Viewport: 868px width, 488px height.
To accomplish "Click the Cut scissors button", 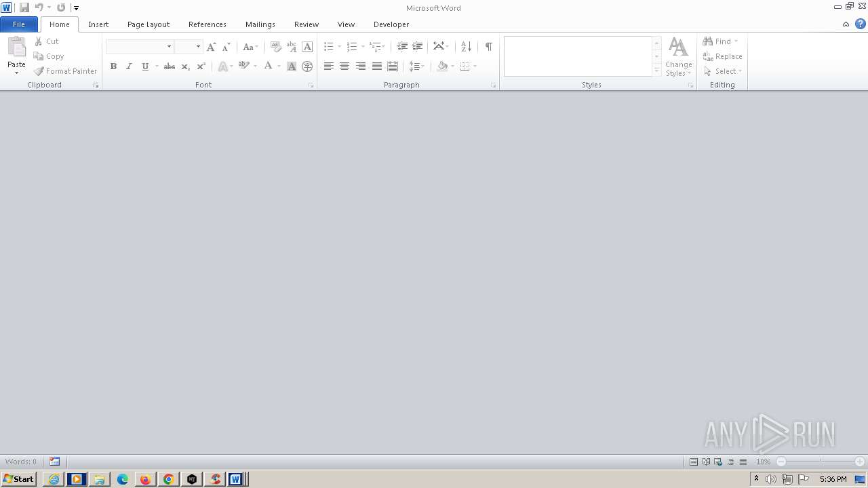I will (47, 41).
